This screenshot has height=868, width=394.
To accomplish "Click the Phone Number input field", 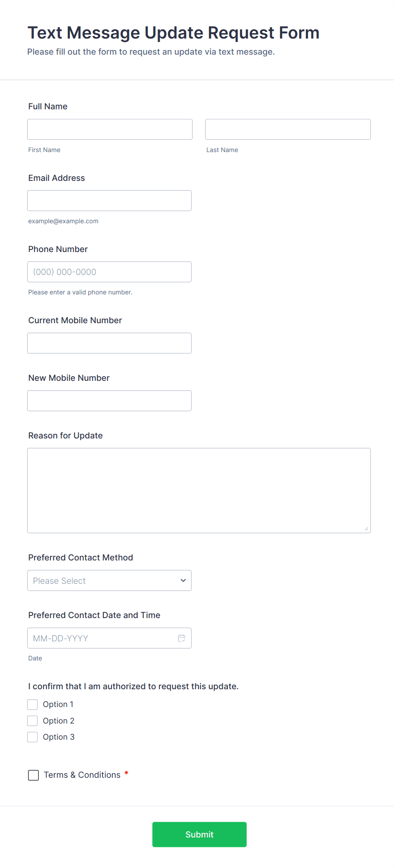I will tap(109, 272).
